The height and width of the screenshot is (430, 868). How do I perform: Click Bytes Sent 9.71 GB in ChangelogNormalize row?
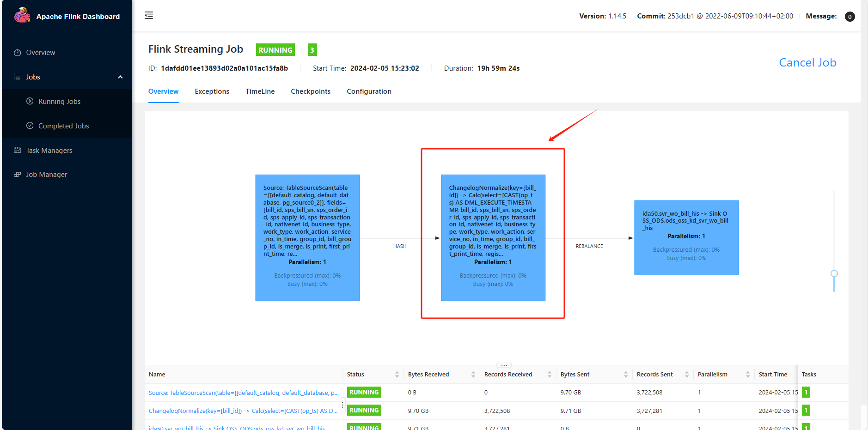571,411
